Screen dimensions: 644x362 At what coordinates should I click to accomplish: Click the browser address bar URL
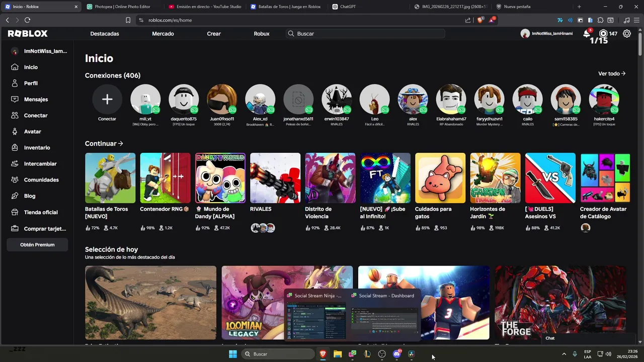[x=170, y=20]
